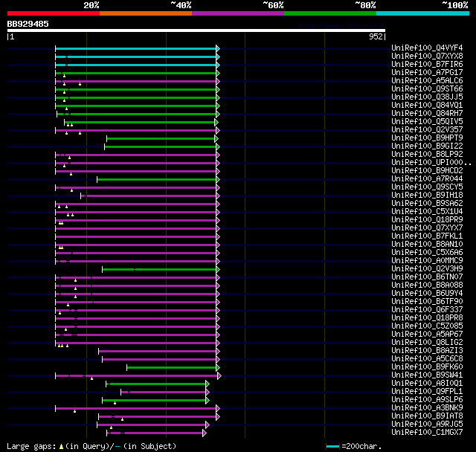Click the purple ~60% identity legend segment
Viewport: 476px width, 452px height.
click(238, 13)
